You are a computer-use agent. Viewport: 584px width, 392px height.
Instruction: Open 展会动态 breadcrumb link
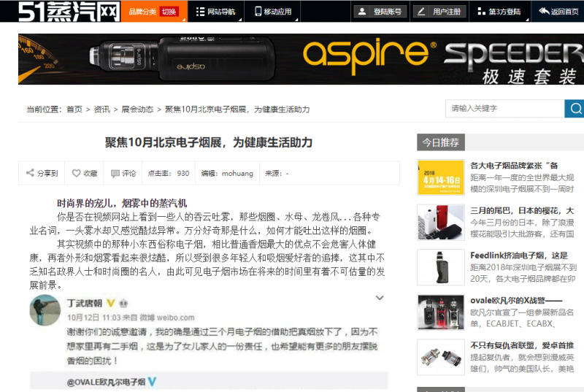click(137, 109)
